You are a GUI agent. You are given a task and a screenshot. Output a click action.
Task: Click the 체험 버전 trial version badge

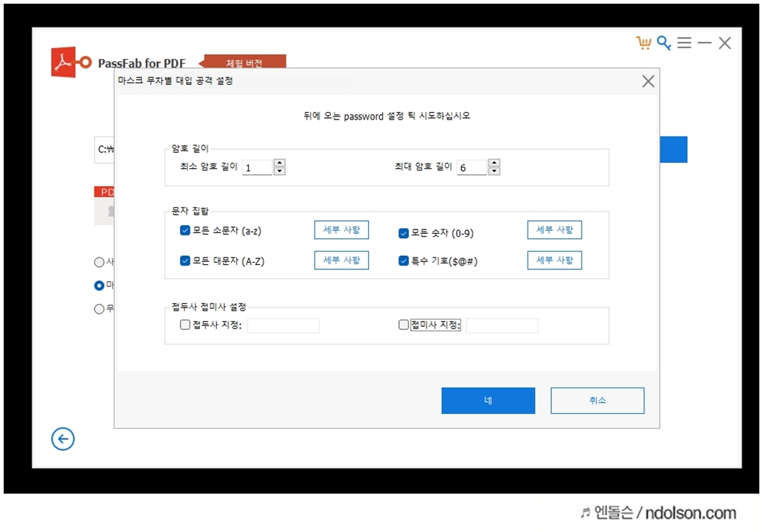(244, 61)
